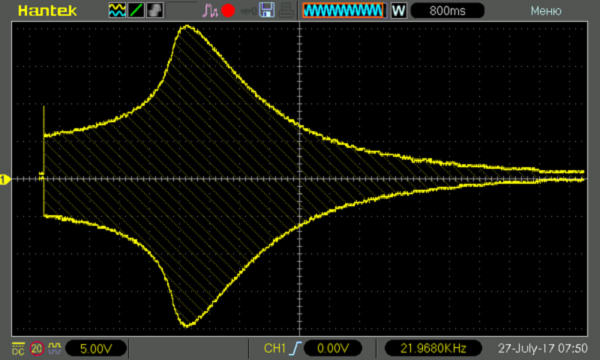Viewport: 600px width, 360px height.
Task: Toggle the red record indicator
Action: click(228, 11)
